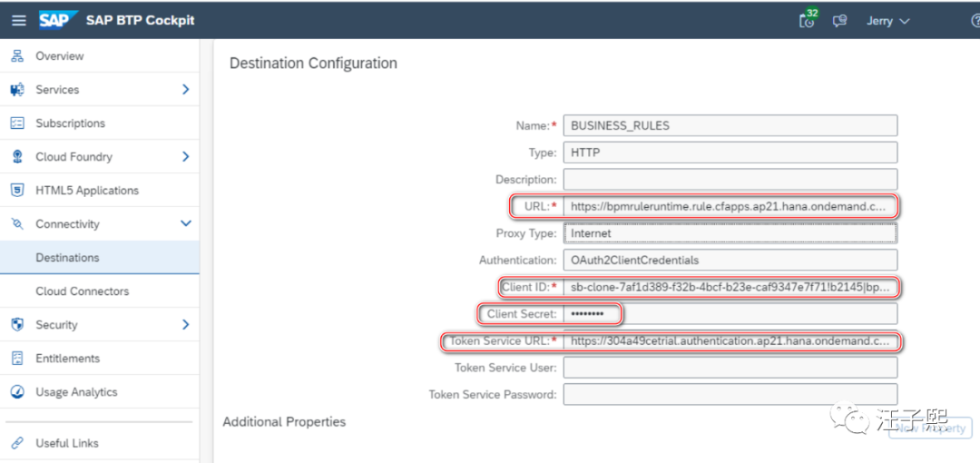Image resolution: width=980 pixels, height=463 pixels.
Task: Click the Client Secret password field
Action: pos(730,313)
